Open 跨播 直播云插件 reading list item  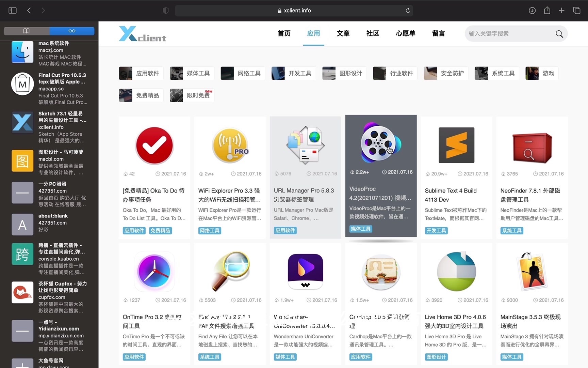click(49, 259)
